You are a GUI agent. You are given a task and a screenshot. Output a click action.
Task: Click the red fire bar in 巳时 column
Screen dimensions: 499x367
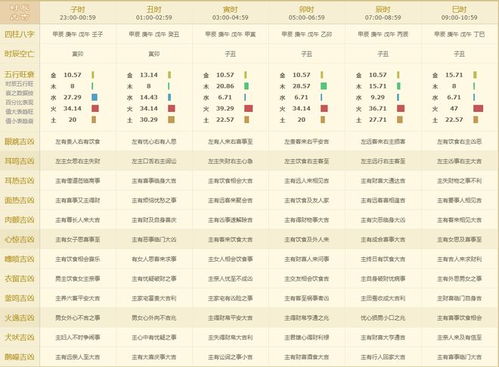[478, 108]
